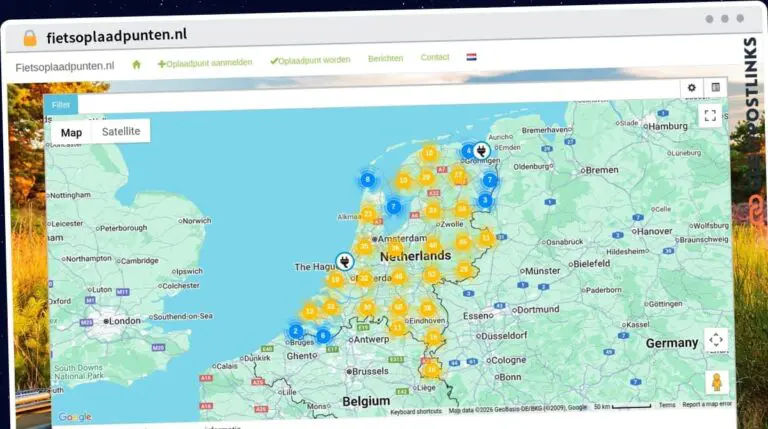Click the Dutch flag language selector
Screen dimensions: 768x429
pos(471,57)
